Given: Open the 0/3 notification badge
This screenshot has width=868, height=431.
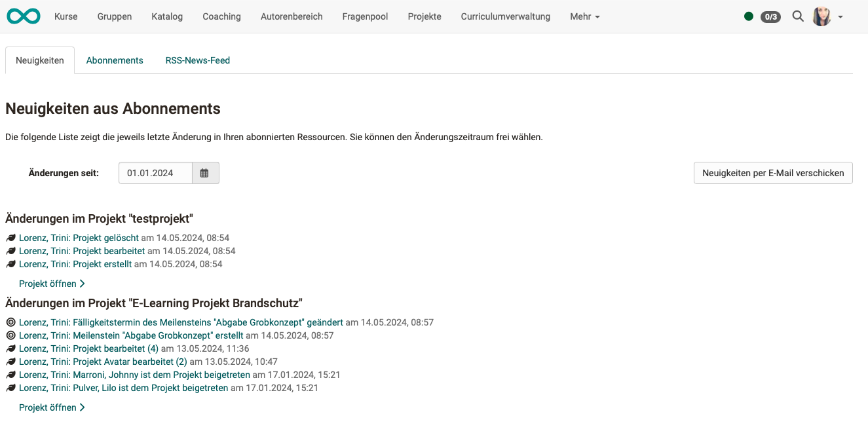Looking at the screenshot, I should tap(770, 16).
